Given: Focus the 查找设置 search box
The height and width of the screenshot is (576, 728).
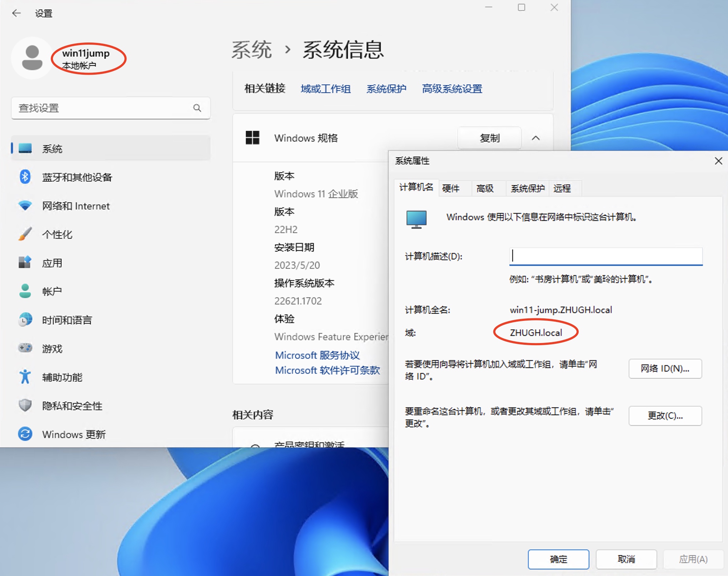Looking at the screenshot, I should pos(111,108).
